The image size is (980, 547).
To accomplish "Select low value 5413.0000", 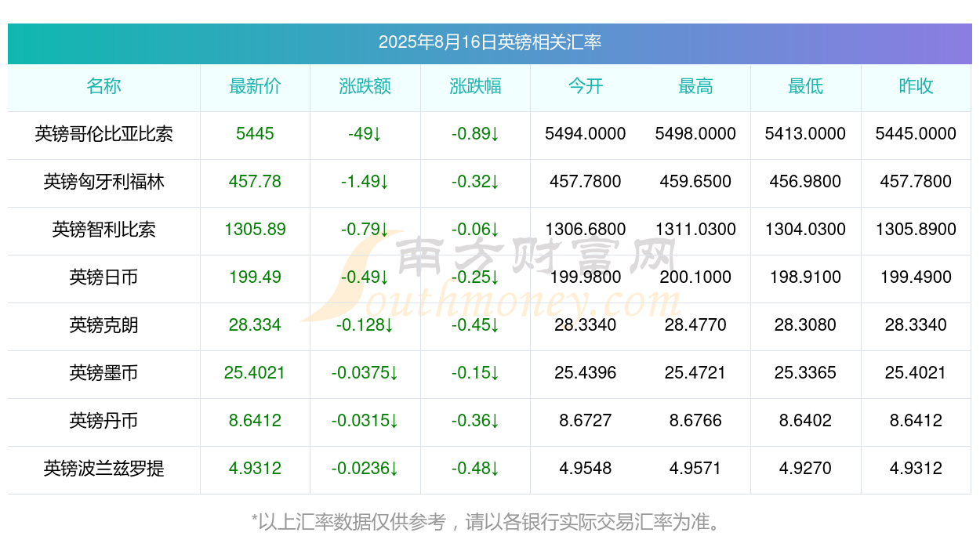I will pyautogui.click(x=806, y=134).
